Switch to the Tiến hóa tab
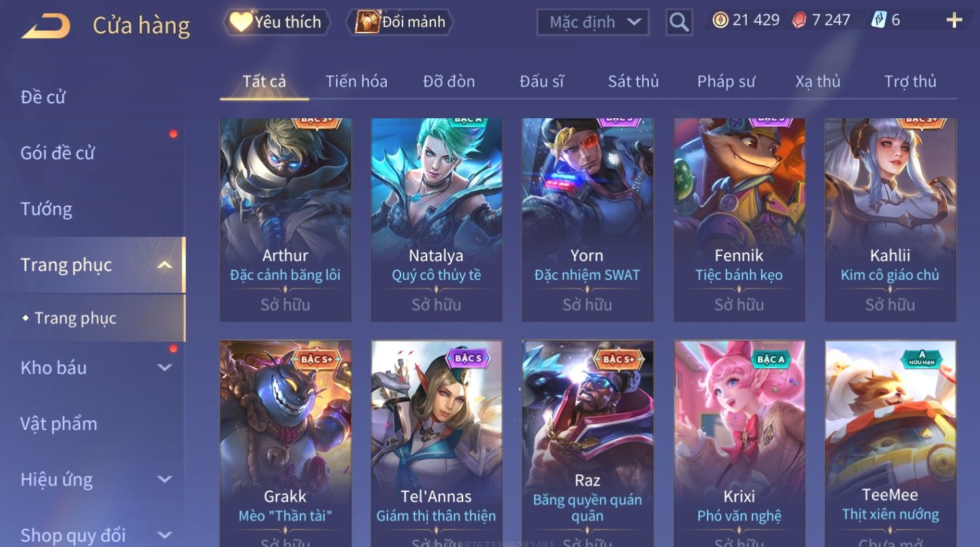This screenshot has height=547, width=980. (356, 81)
